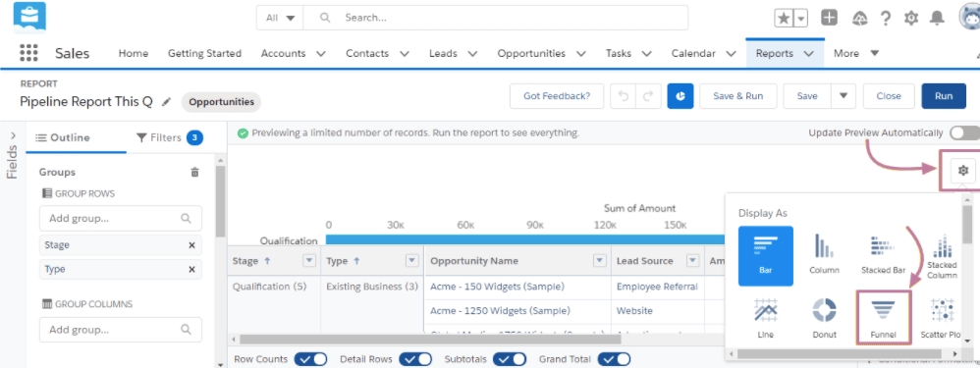Click the Save & Run button

tap(738, 96)
